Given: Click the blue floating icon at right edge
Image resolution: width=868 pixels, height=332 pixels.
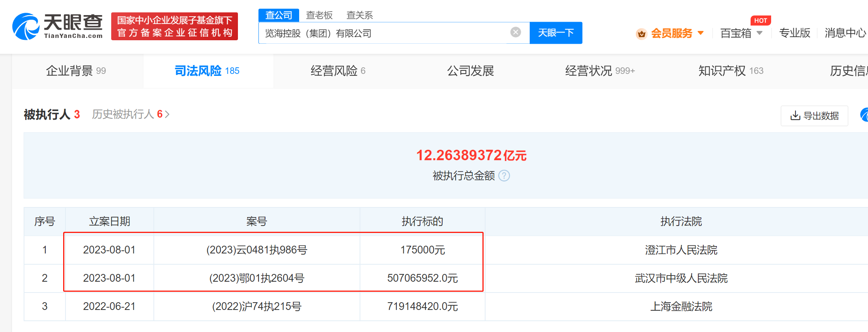Looking at the screenshot, I should 864,115.
